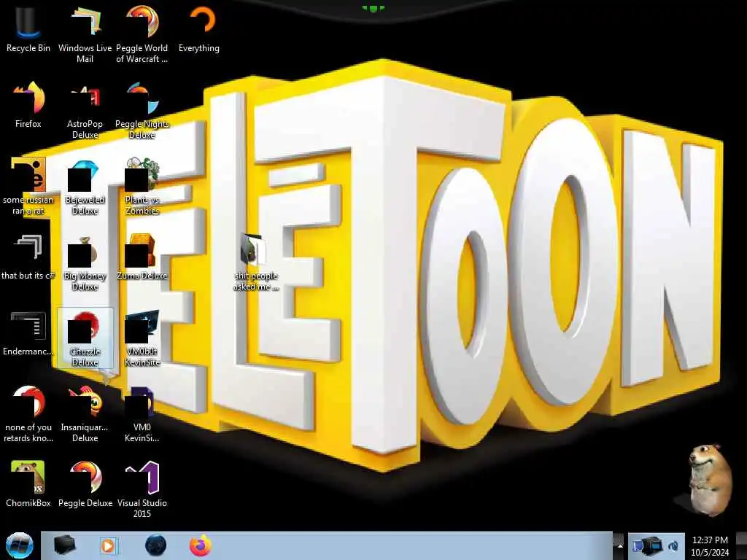
Task: Open the clock showing 12:37 PM
Action: pyautogui.click(x=710, y=545)
